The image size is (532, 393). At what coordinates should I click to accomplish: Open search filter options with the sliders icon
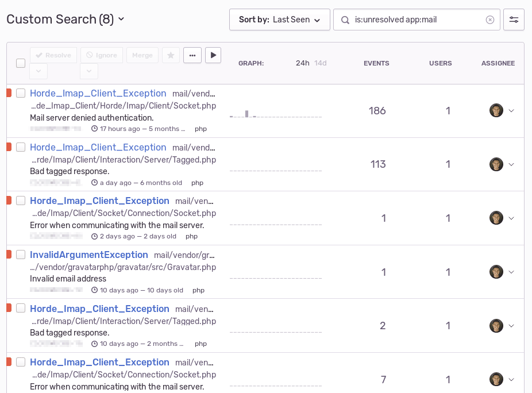click(514, 19)
